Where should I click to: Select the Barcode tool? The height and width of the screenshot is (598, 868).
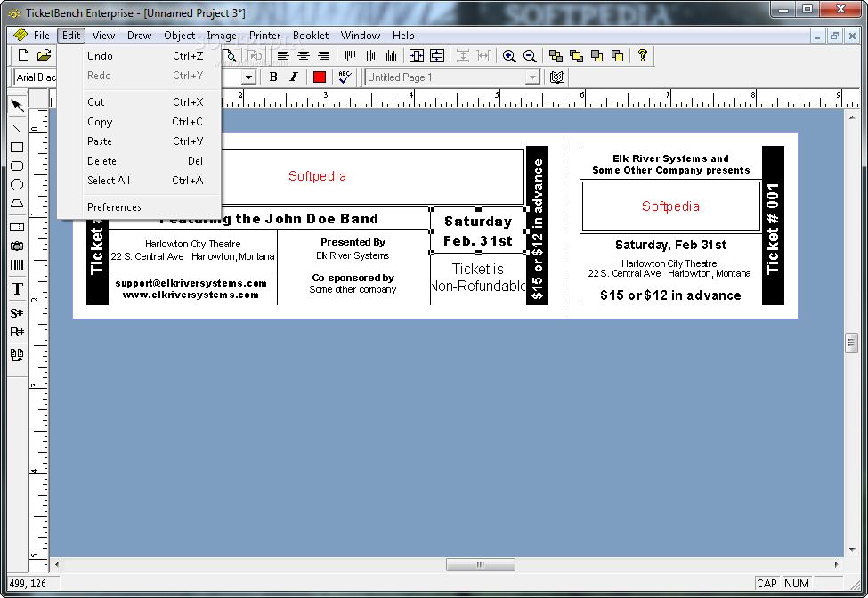click(x=17, y=264)
